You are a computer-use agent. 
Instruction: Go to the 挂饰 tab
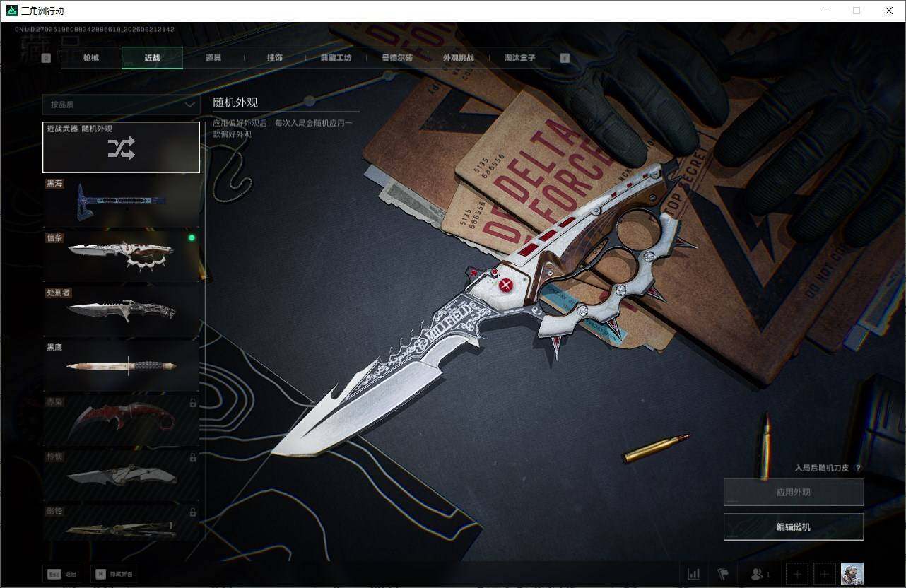pos(275,58)
